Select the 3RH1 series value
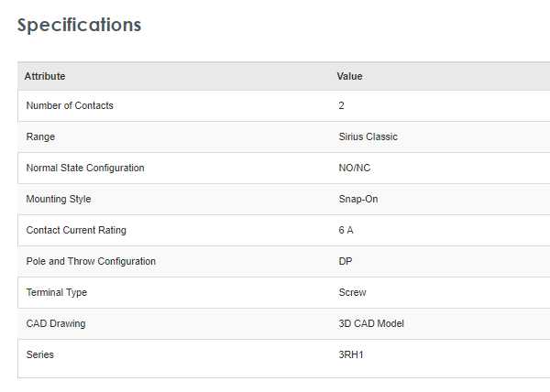 click(x=352, y=354)
